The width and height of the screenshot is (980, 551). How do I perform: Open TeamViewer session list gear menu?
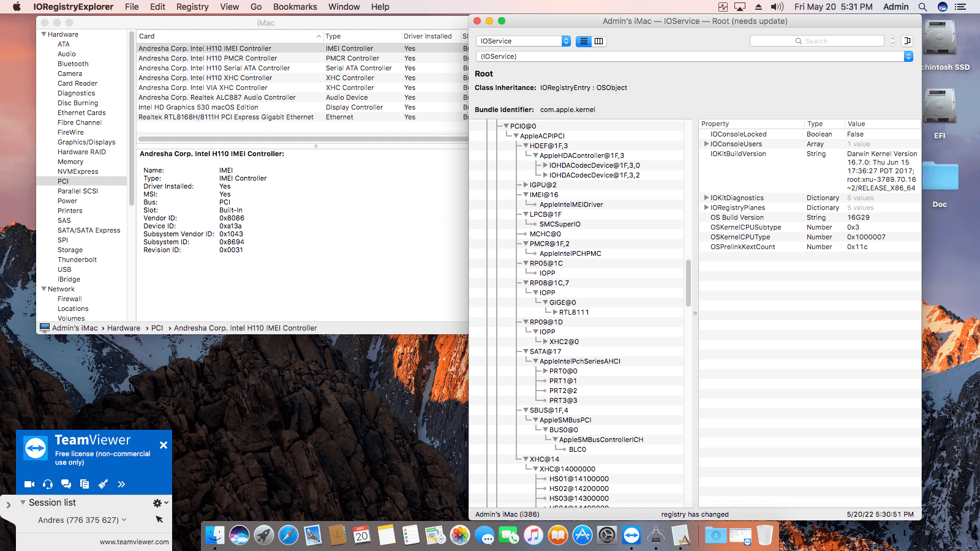click(160, 503)
